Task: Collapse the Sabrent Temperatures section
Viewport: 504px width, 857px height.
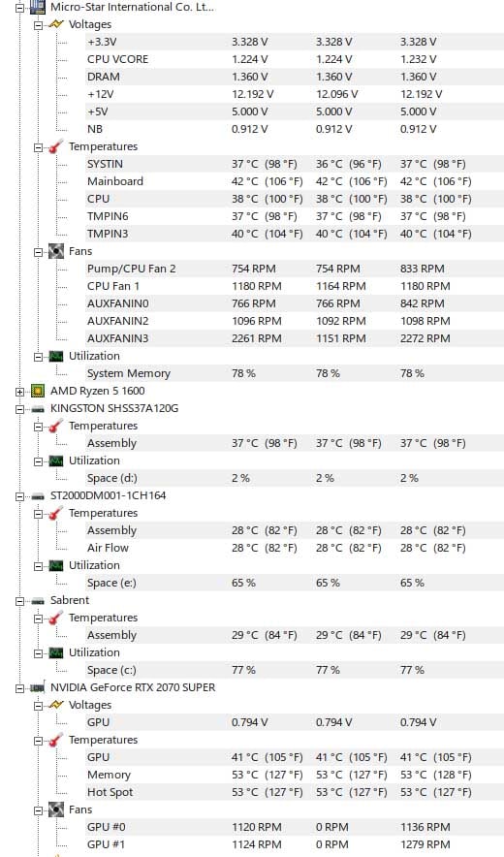Action: [x=38, y=619]
